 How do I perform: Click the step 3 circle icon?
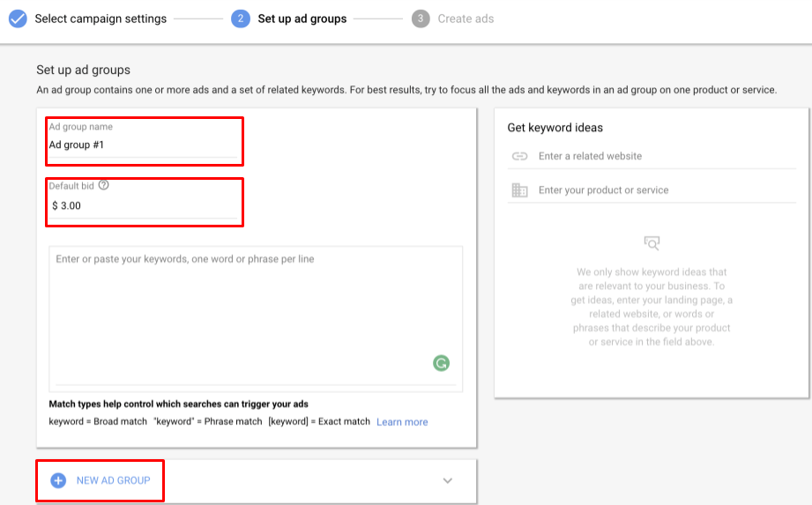[421, 19]
